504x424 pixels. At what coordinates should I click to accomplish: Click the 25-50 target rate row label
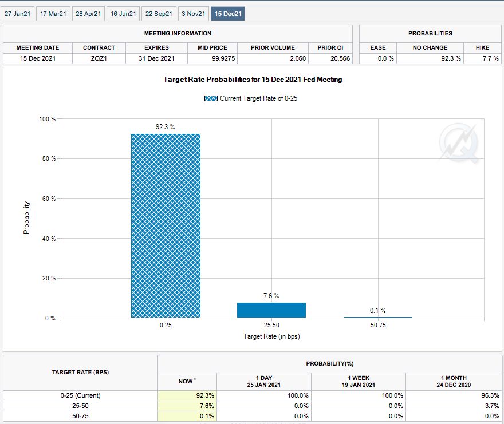tap(80, 406)
